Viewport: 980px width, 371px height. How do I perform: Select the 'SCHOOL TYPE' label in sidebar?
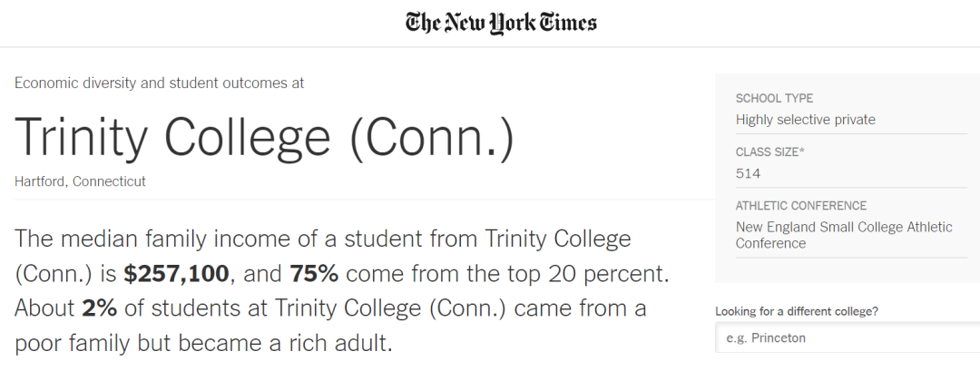point(774,98)
